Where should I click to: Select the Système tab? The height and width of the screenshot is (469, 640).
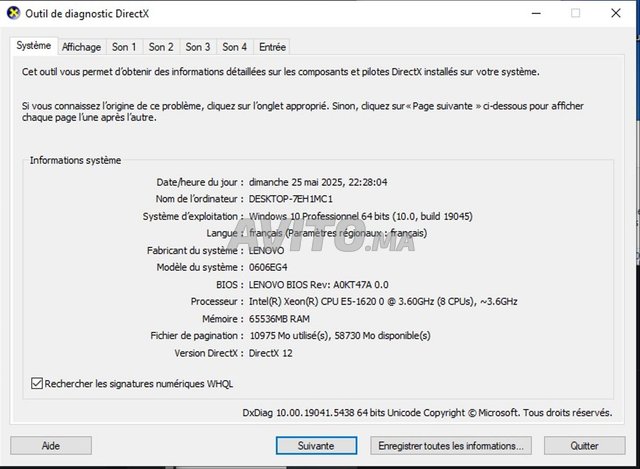(34, 46)
